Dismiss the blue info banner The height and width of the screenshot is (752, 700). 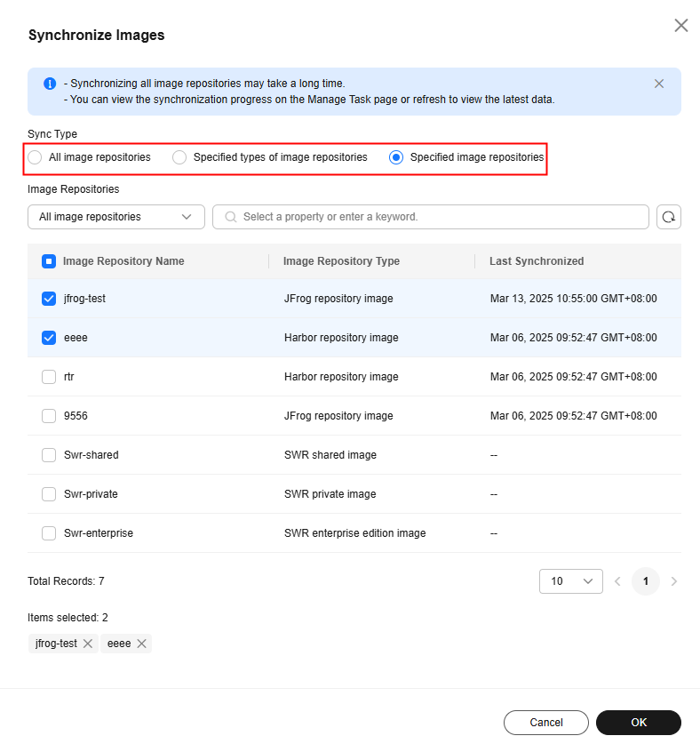pyautogui.click(x=659, y=84)
